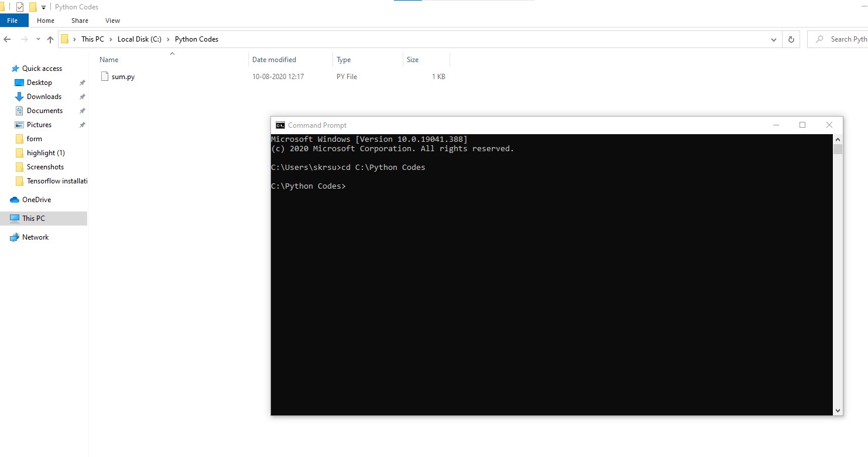Click the Command Prompt title bar text
This screenshot has height=457, width=868.
click(x=317, y=125)
